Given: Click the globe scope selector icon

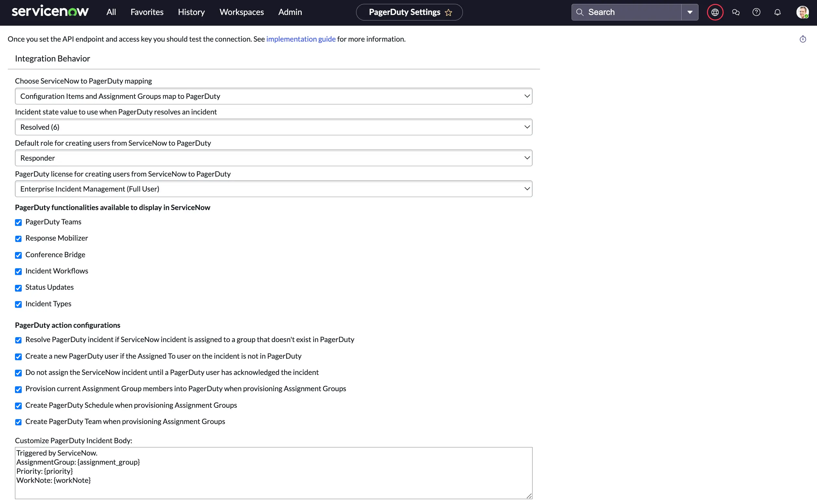Looking at the screenshot, I should [714, 12].
